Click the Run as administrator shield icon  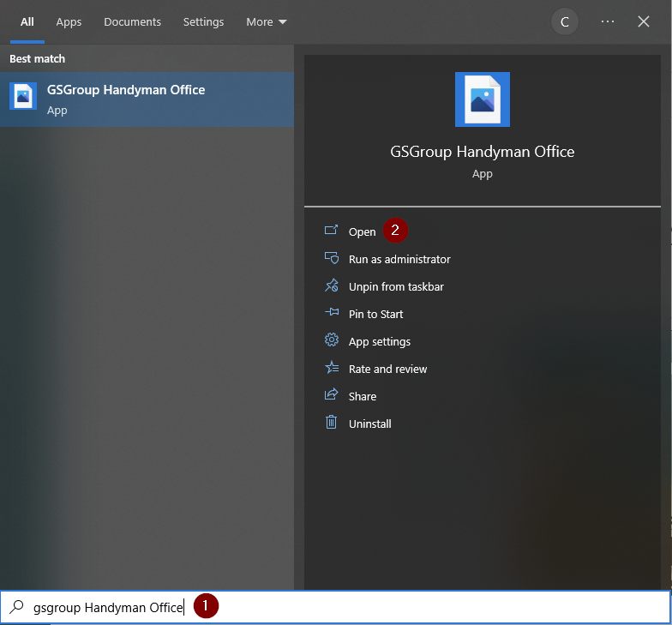pyautogui.click(x=331, y=257)
